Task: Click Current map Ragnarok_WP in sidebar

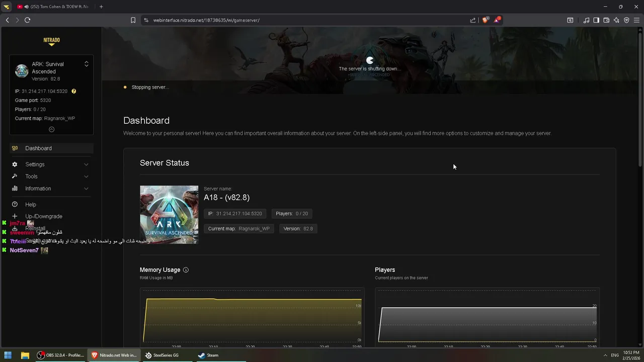Action: 45,118
